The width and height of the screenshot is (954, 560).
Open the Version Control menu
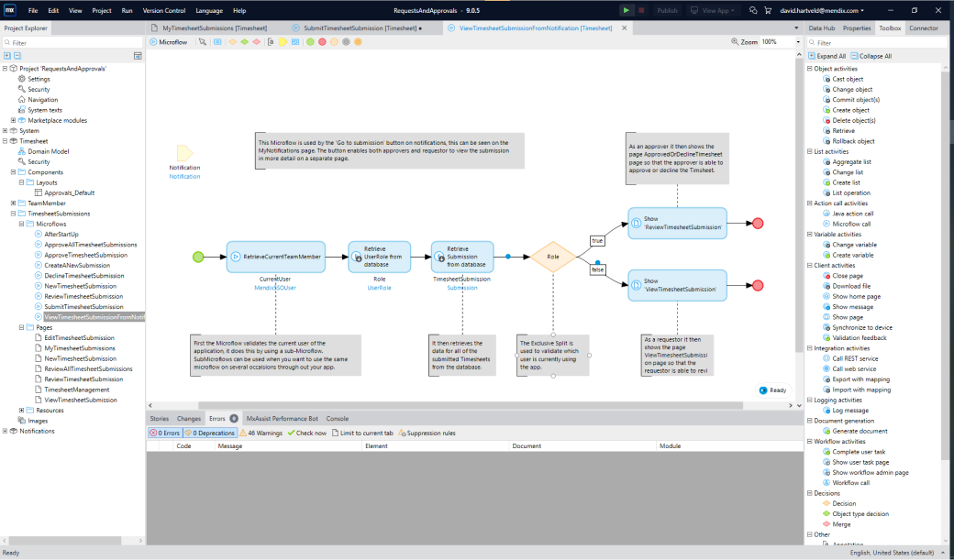(x=163, y=10)
